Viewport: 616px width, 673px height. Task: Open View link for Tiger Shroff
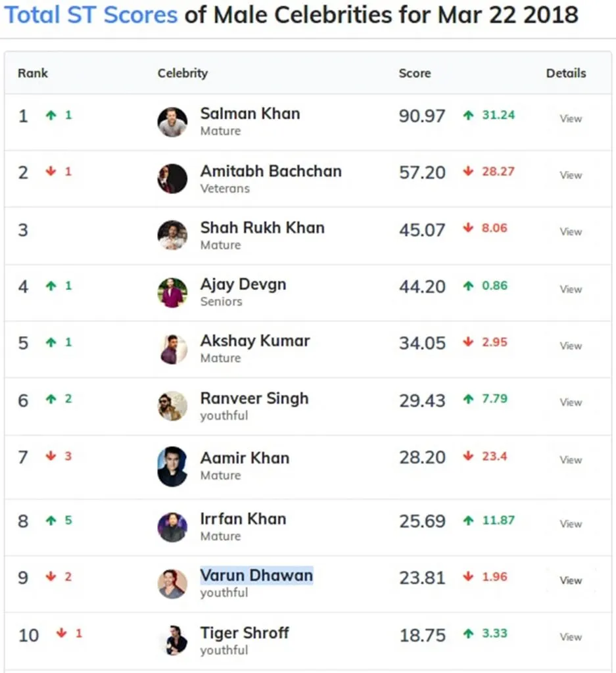(571, 637)
